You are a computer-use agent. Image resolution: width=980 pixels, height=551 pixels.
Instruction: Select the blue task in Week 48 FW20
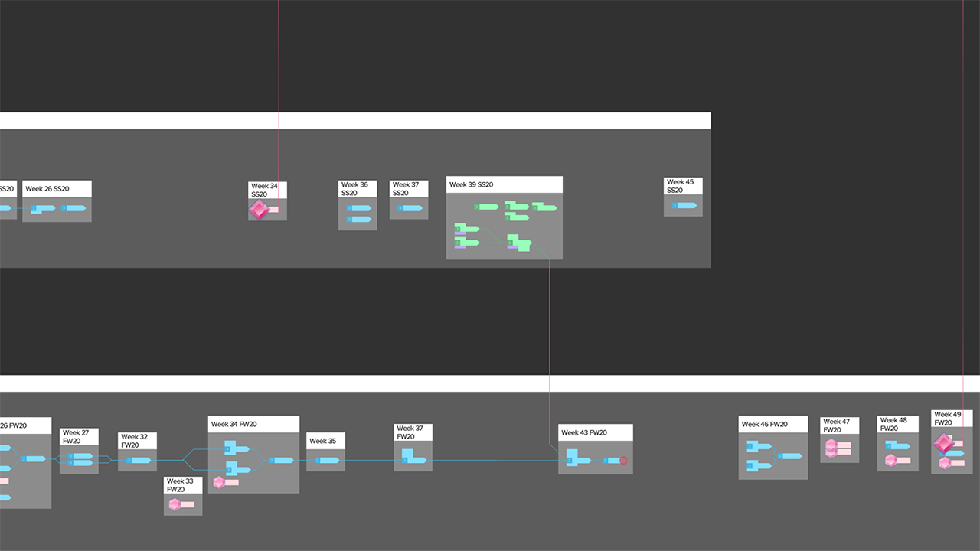click(x=897, y=445)
